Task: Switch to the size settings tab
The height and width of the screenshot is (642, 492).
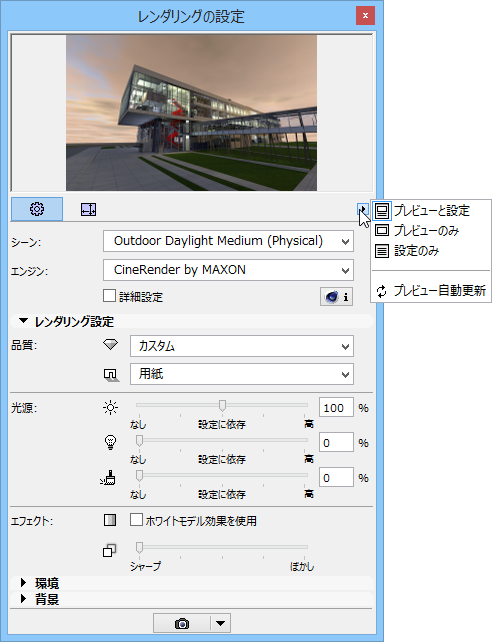Action: point(88,210)
